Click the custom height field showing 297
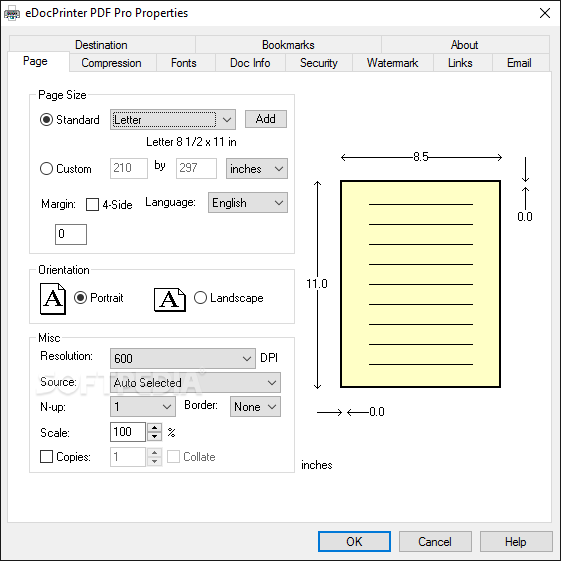The height and width of the screenshot is (561, 561). click(196, 168)
